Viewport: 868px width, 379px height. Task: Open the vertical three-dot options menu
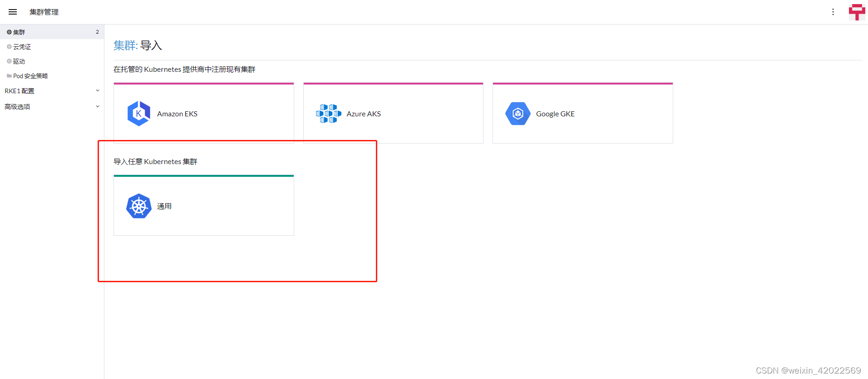[x=833, y=12]
